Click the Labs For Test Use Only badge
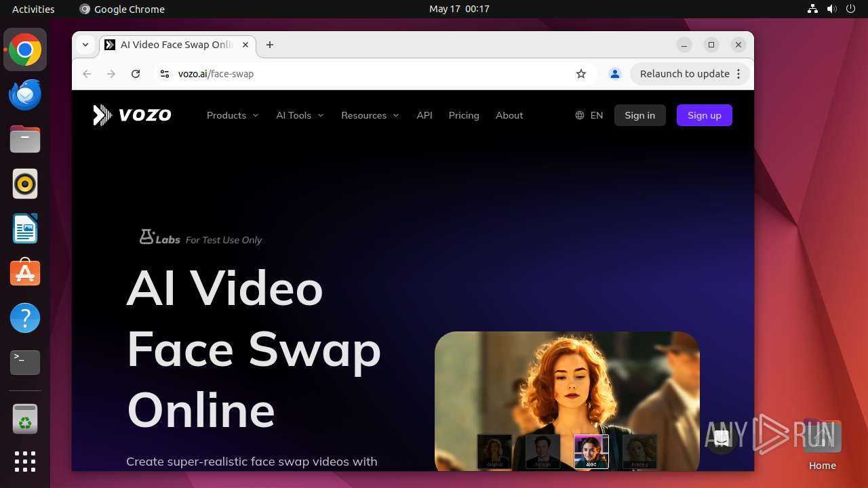 [x=201, y=237]
